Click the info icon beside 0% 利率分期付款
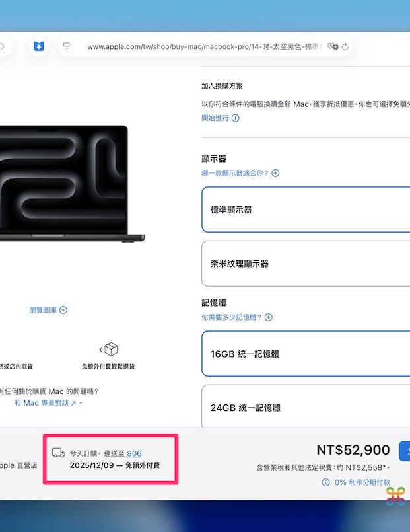This screenshot has height=532, width=410. (325, 483)
